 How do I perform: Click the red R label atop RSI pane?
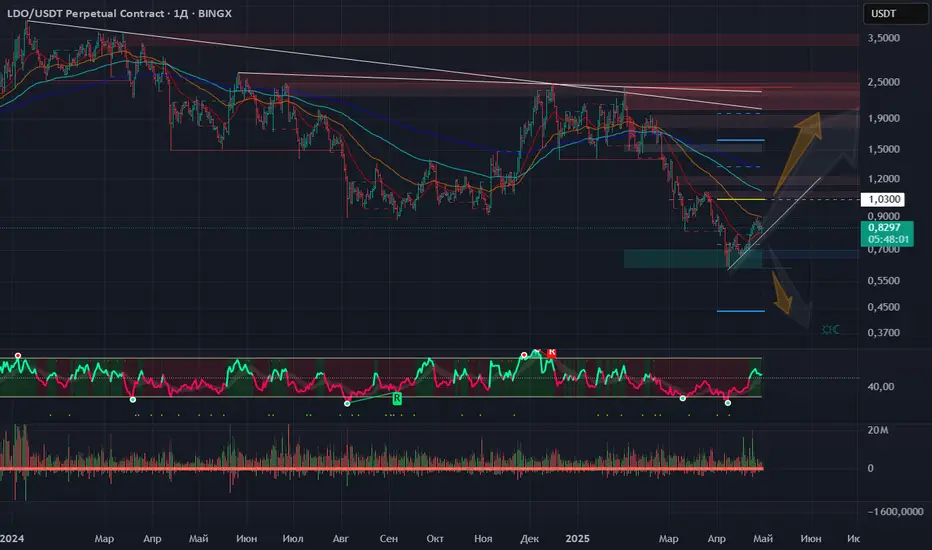coord(552,352)
